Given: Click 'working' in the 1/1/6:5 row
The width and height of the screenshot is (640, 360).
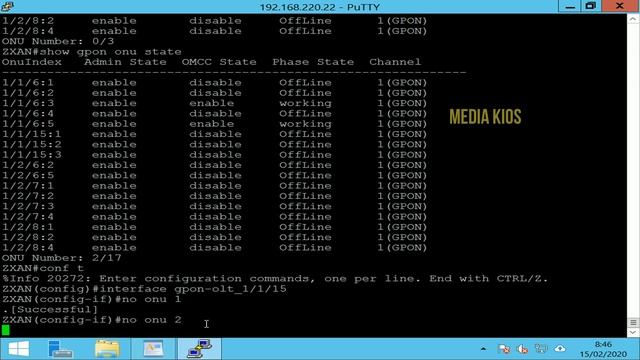Looking at the screenshot, I should [x=305, y=124].
